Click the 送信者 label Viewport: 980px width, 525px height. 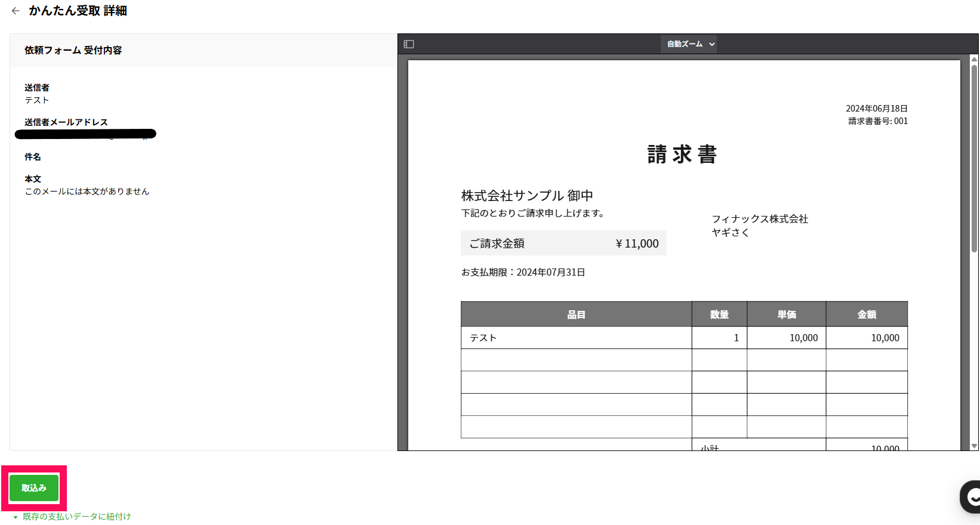(37, 88)
